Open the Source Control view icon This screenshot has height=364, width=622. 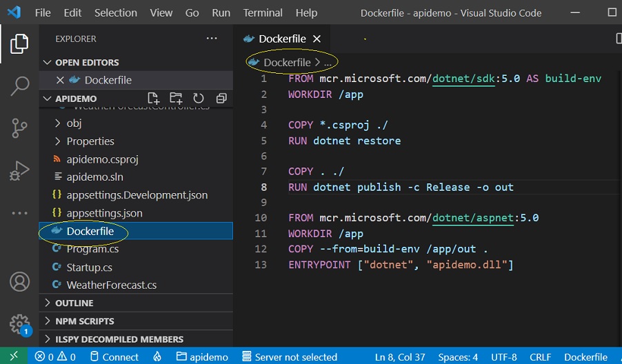click(x=19, y=128)
